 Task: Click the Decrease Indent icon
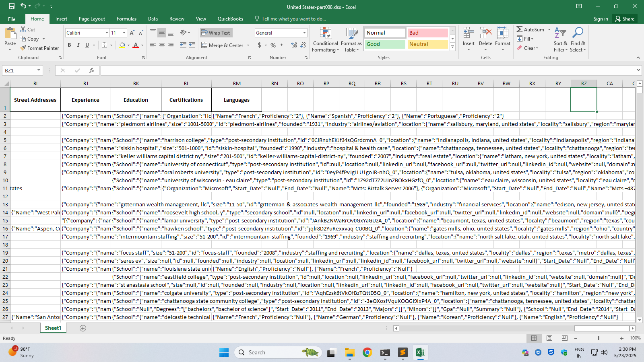click(x=183, y=45)
